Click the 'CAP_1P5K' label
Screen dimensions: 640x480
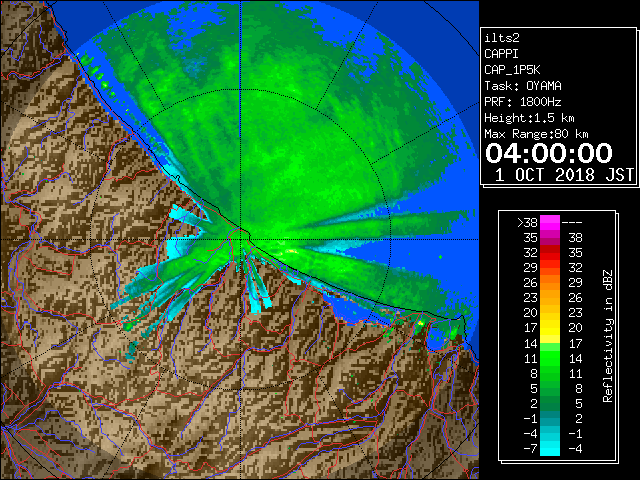tap(512, 70)
